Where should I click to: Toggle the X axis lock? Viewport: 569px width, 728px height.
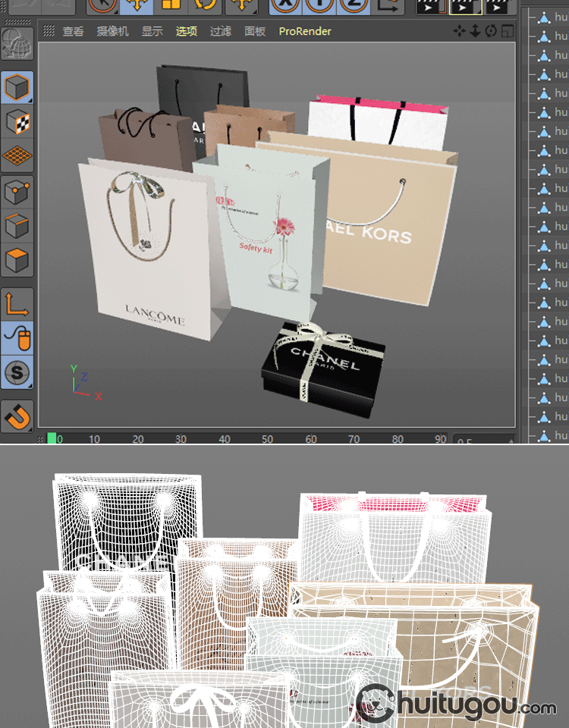pos(285,6)
